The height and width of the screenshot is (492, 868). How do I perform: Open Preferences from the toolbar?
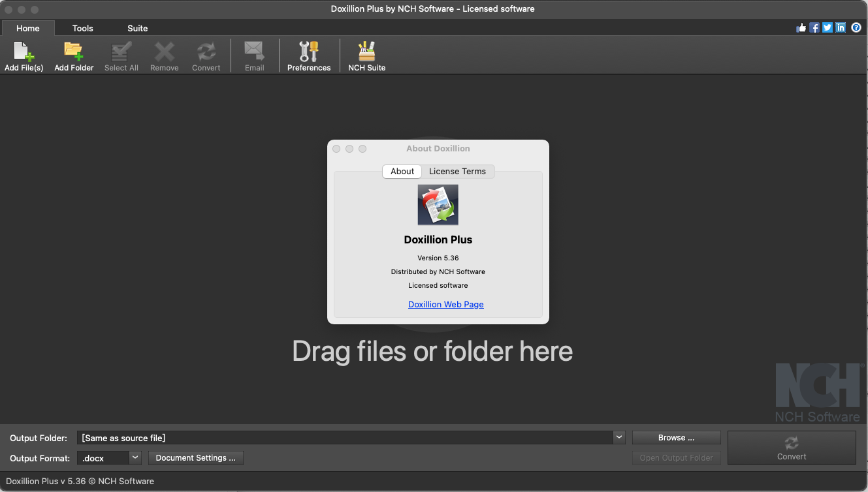pyautogui.click(x=309, y=55)
